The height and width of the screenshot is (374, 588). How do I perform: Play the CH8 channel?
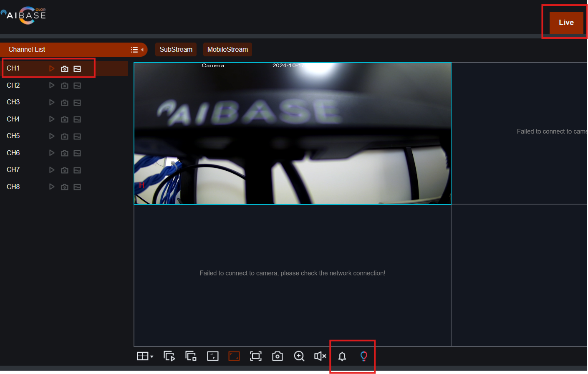pyautogui.click(x=52, y=187)
